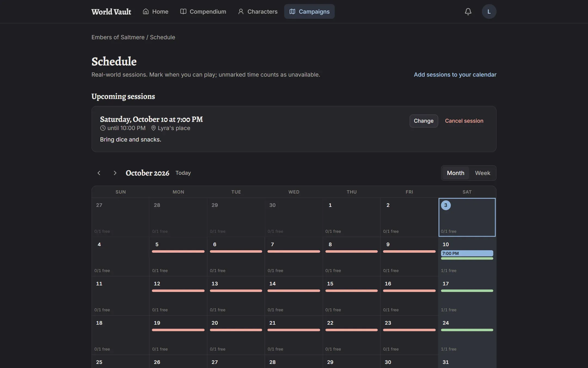Select the 7:00 PM session on October 10
The height and width of the screenshot is (368, 588).
click(467, 253)
